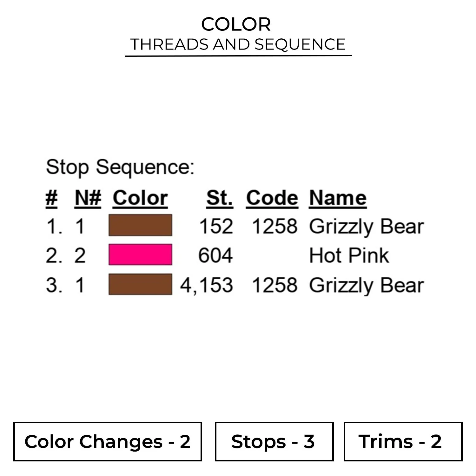Viewport: 476px width, 476px height.
Task: Click the "N#" column header
Action: (88, 198)
